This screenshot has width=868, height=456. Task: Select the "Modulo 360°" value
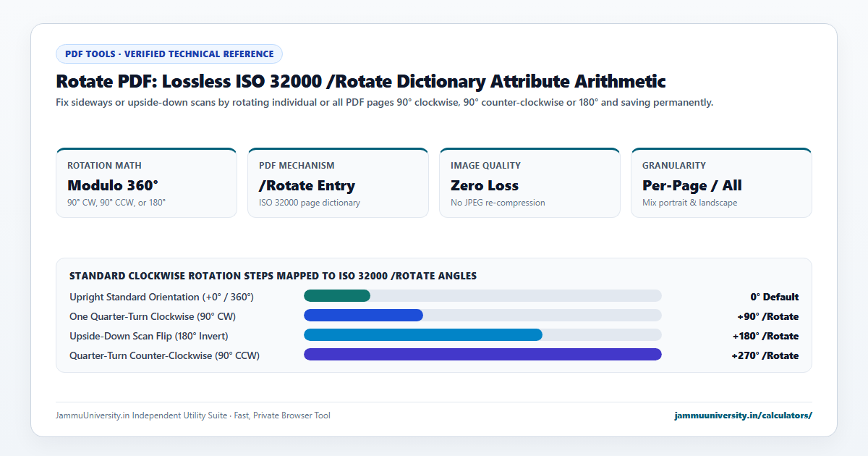coord(113,185)
